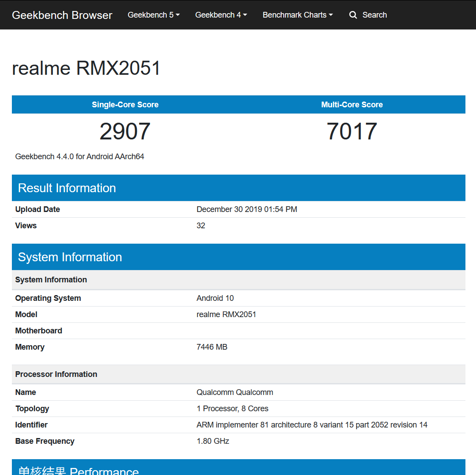The image size is (476, 475).
Task: Select the Android 10 value
Action: tap(215, 298)
